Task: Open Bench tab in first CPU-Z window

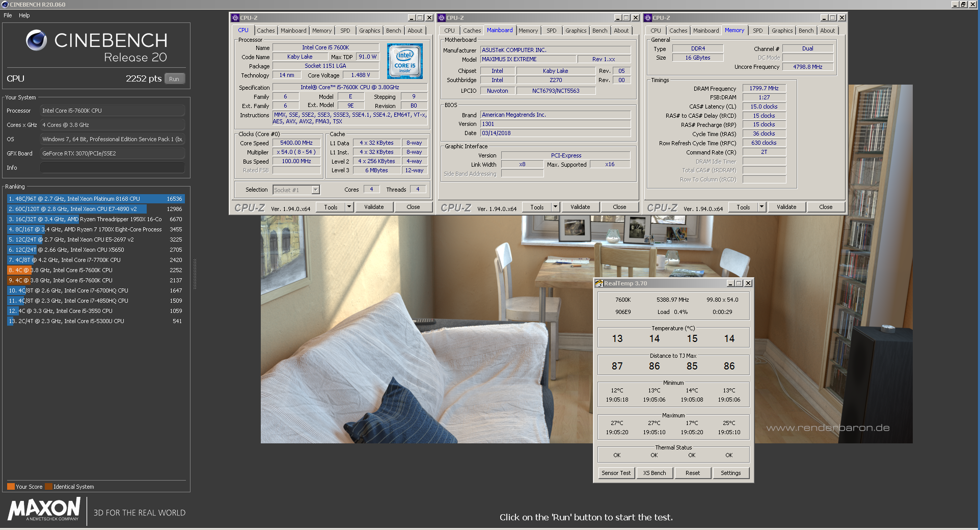Action: (x=393, y=31)
